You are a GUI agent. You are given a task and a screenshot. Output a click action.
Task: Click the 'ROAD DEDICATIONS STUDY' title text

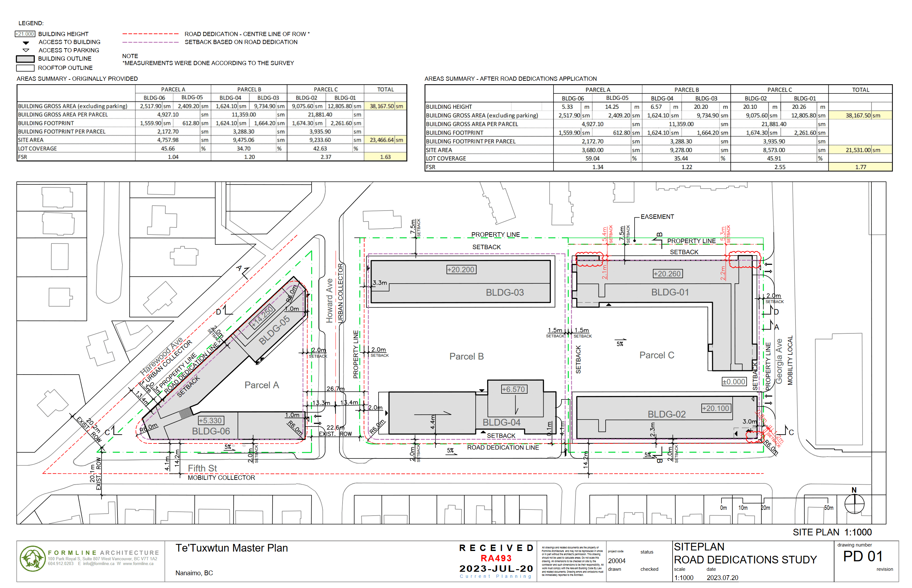pyautogui.click(x=745, y=560)
